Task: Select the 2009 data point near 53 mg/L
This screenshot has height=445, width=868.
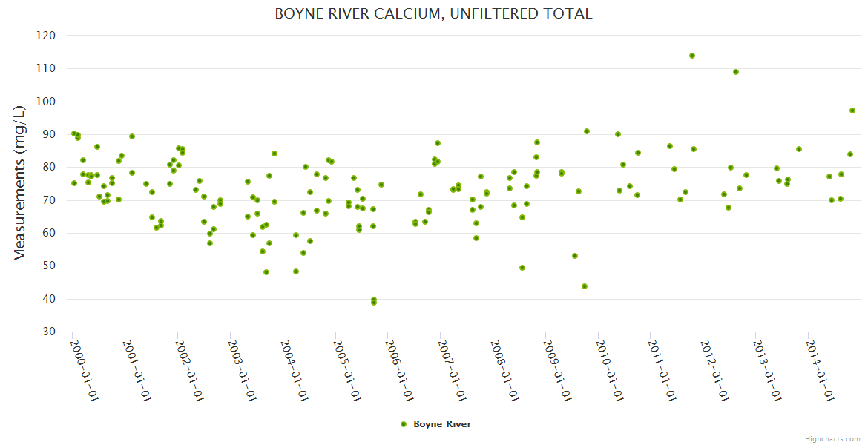Action: pos(575,256)
